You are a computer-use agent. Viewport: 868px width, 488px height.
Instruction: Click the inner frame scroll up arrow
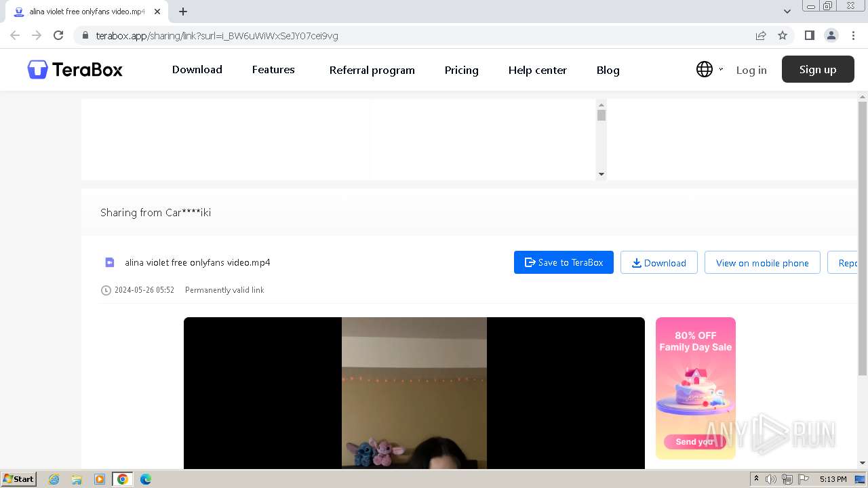pos(601,105)
